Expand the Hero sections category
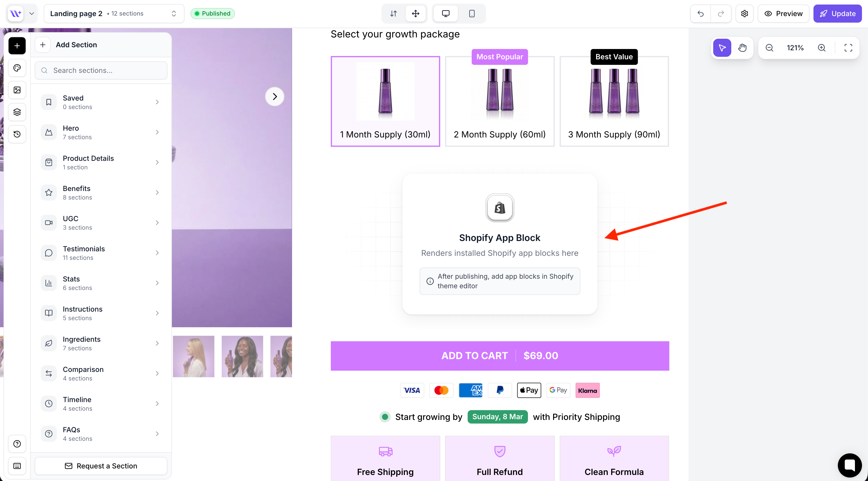Screen dimensions: 868x481 (101, 132)
